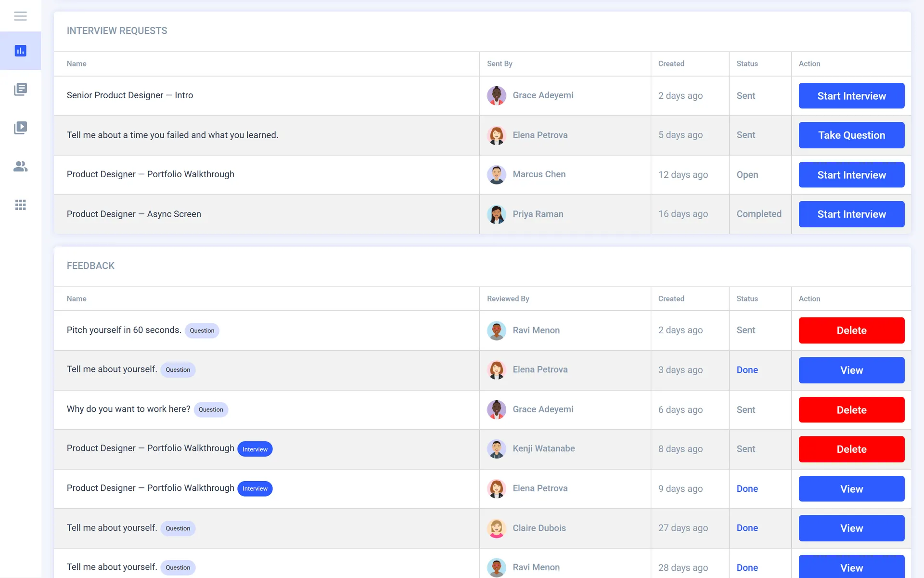This screenshot has width=924, height=578.
Task: Click Elena Petrova's avatar in the 5 days ago row
Action: [x=496, y=135]
